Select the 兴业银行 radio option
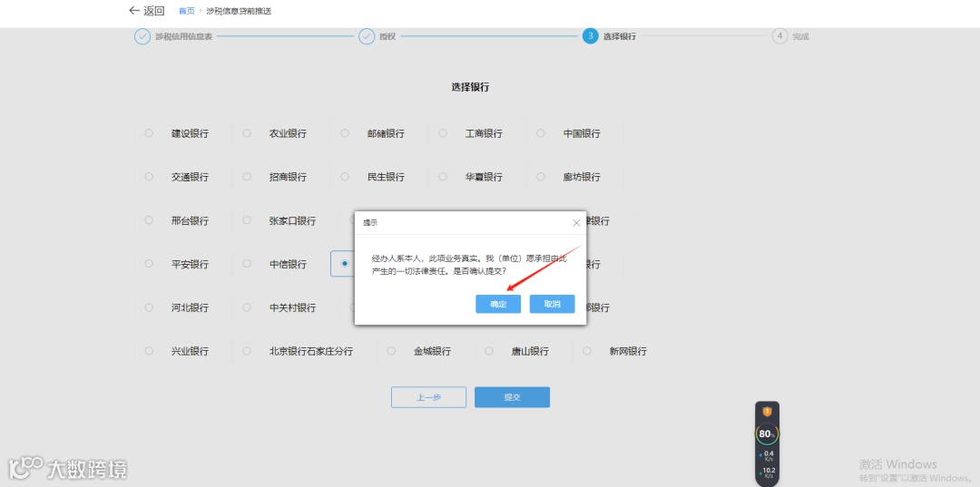Screen dimensions: 980x487 click(149, 351)
